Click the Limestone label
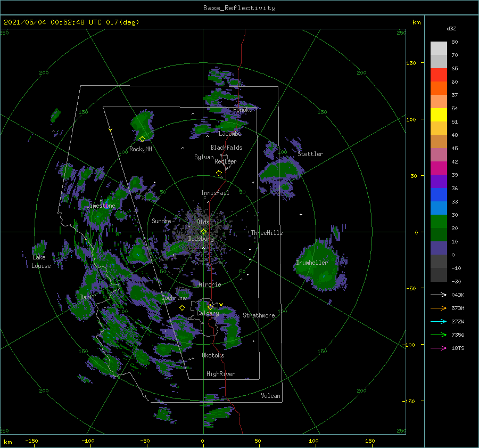The width and height of the screenshot is (479, 448). 101,206
